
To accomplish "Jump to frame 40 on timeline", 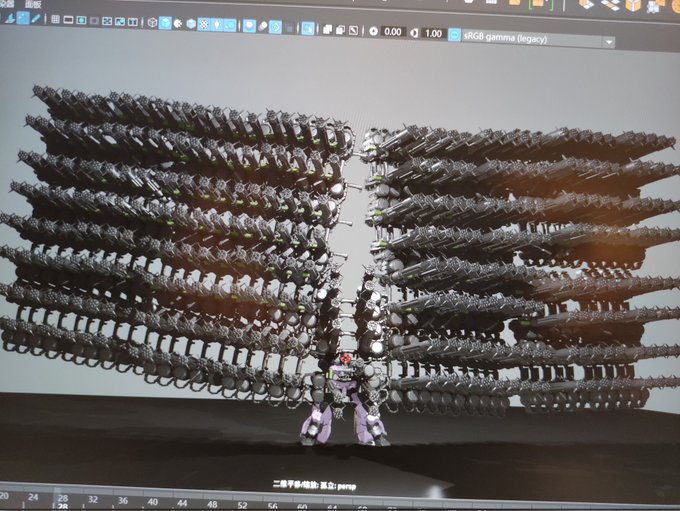I will (153, 502).
